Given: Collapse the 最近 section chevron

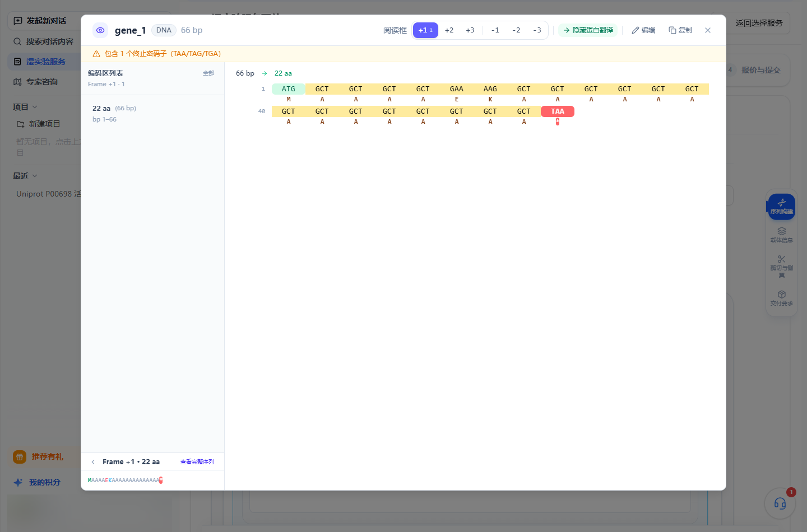Looking at the screenshot, I should 35,176.
